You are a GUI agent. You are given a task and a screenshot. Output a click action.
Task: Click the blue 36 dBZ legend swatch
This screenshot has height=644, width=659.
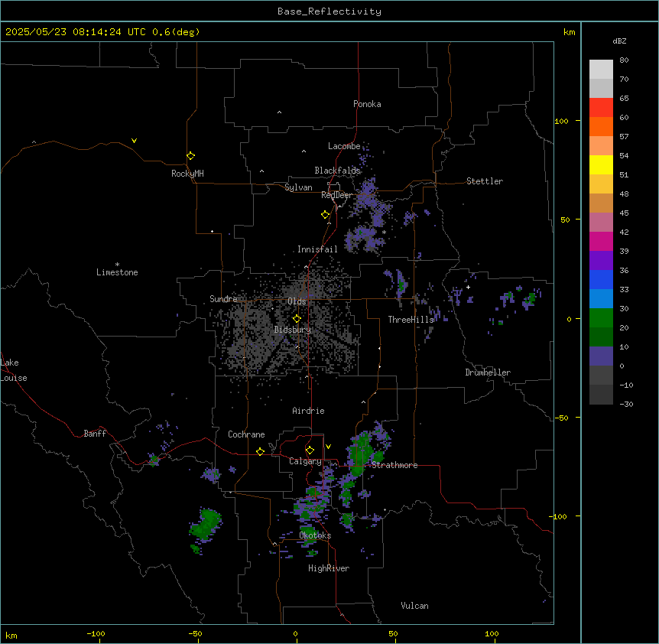601,279
